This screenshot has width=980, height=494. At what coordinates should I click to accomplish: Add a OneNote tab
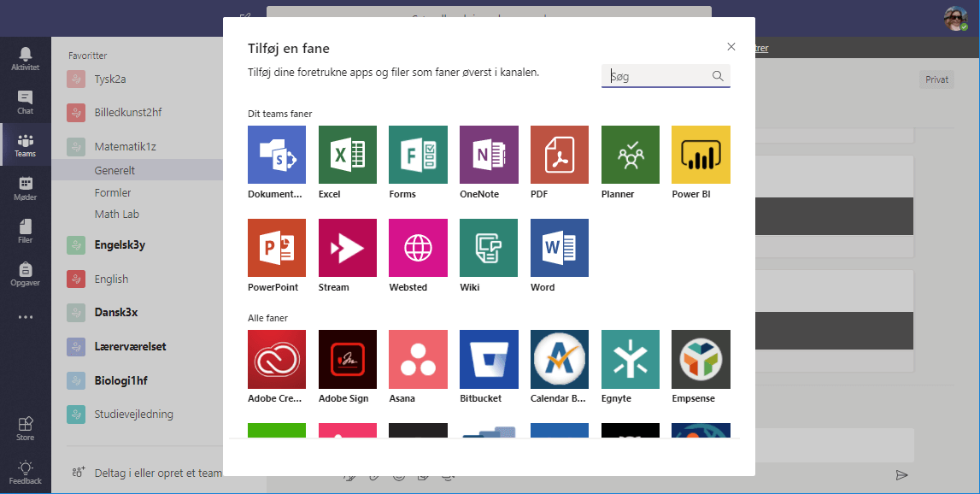tap(489, 155)
